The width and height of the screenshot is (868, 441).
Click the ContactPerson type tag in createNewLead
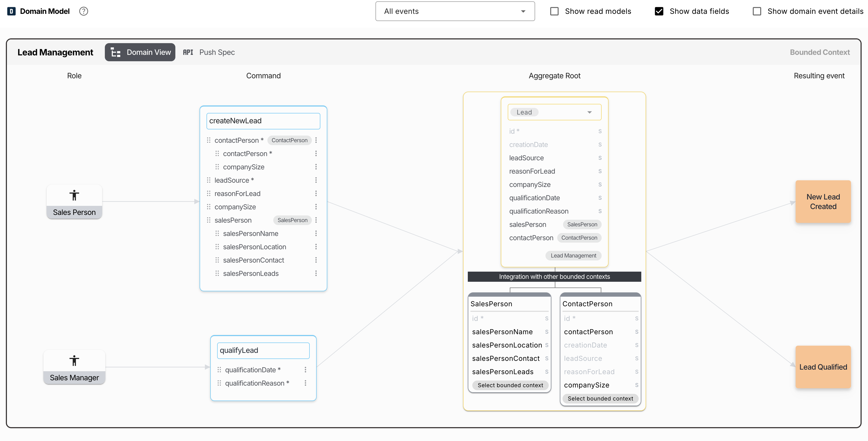(290, 140)
